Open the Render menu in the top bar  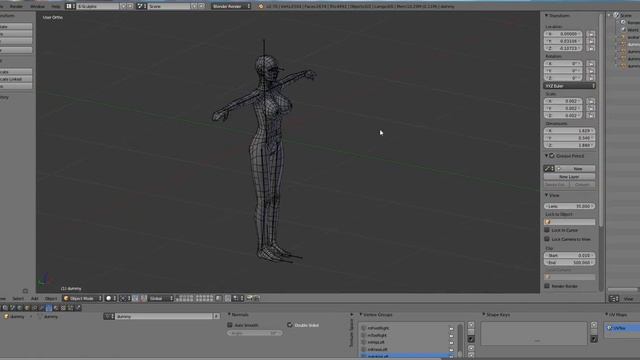(x=16, y=6)
